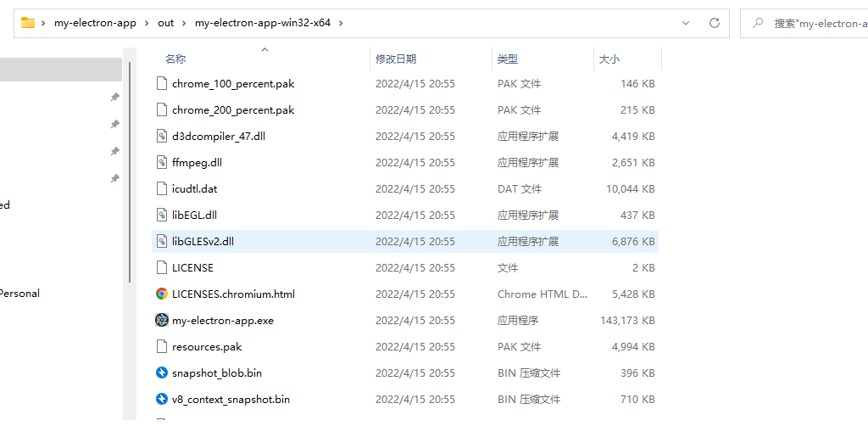Click the ffmpeg.dll file icon
Viewport: 868px width, 437px height.
point(162,162)
